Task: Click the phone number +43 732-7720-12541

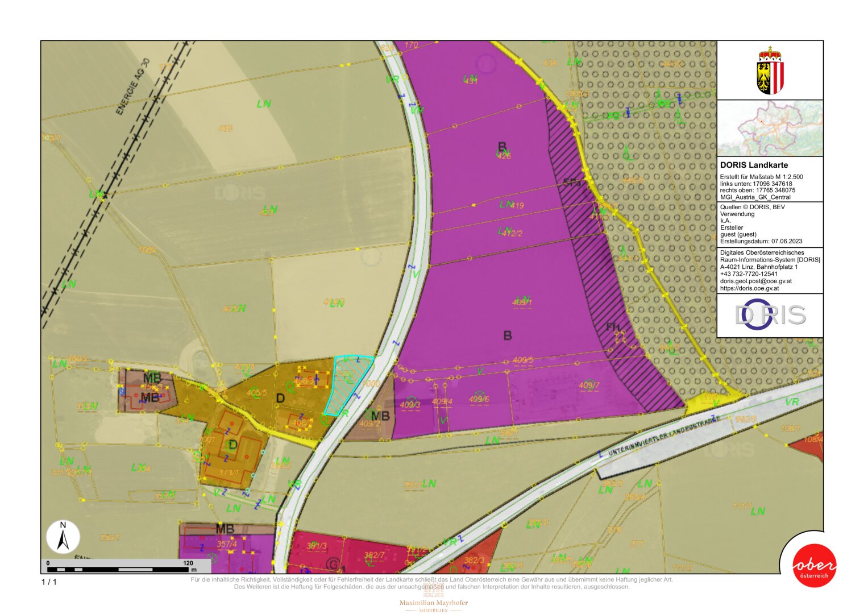Action: click(749, 274)
